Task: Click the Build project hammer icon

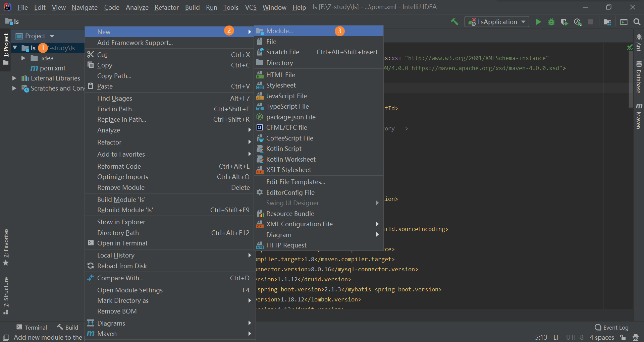Action: coord(454,22)
